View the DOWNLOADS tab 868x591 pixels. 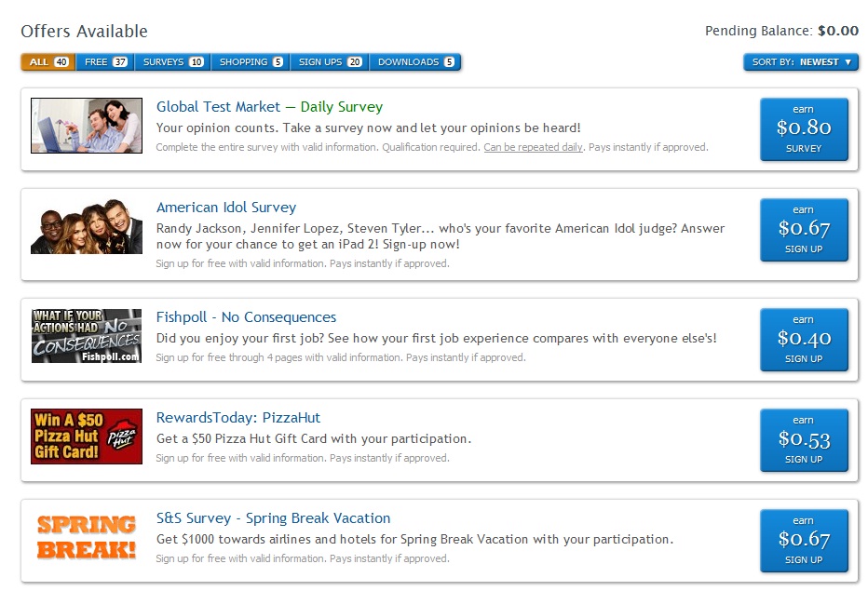click(x=415, y=62)
